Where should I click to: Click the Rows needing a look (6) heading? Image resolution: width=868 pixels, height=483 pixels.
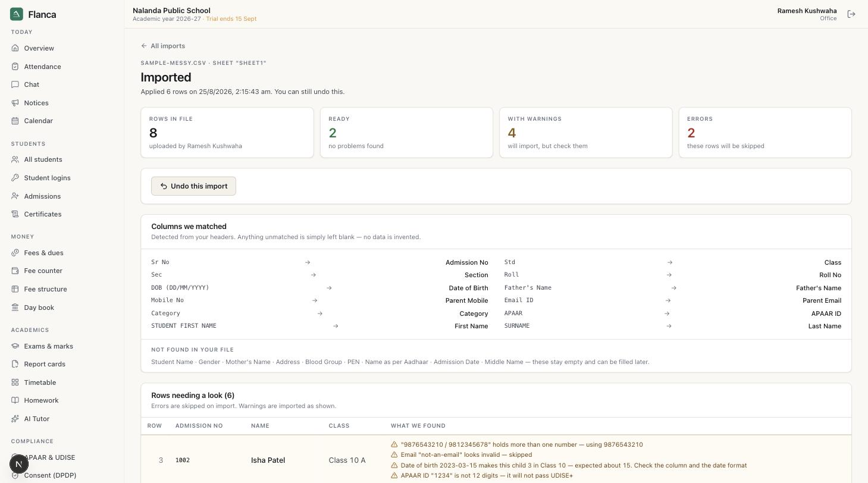pos(193,396)
